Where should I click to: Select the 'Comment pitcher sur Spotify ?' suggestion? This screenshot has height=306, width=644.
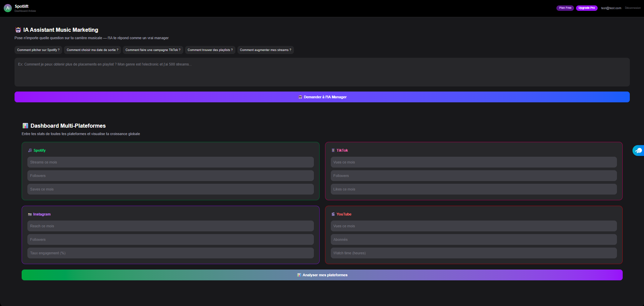click(38, 50)
